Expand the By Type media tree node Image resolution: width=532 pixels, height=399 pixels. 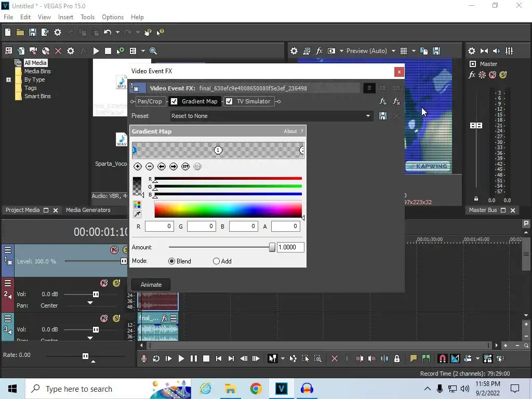point(8,79)
